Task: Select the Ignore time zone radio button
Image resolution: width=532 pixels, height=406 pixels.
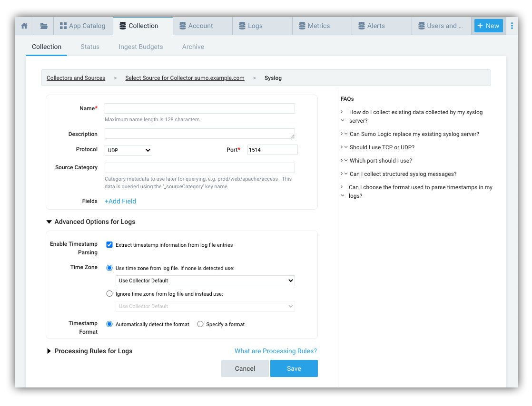Action: click(x=109, y=293)
